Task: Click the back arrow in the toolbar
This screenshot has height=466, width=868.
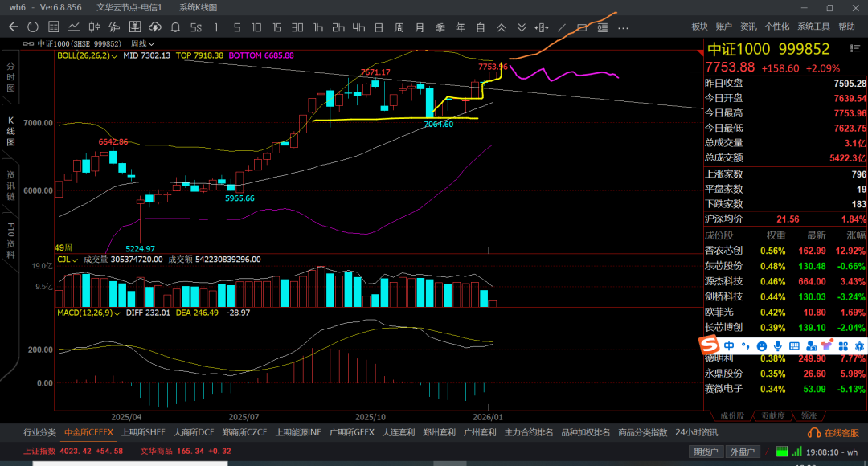Action: coord(13,27)
